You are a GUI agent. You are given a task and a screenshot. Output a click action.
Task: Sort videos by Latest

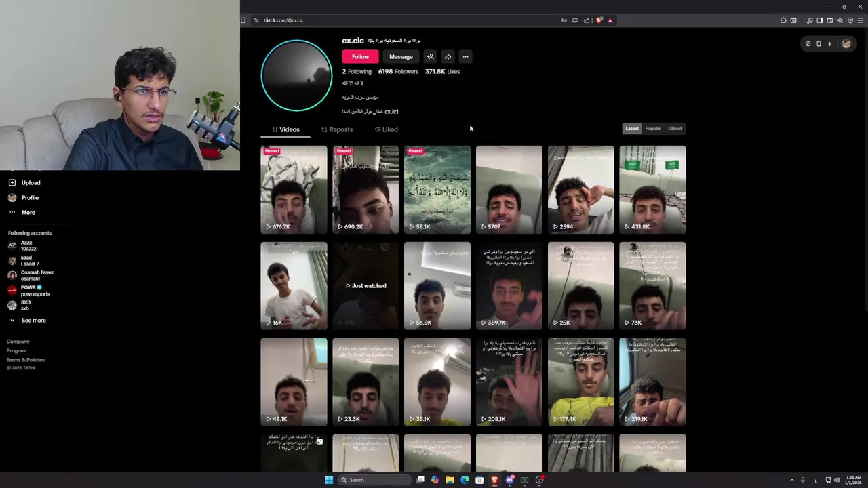(632, 129)
